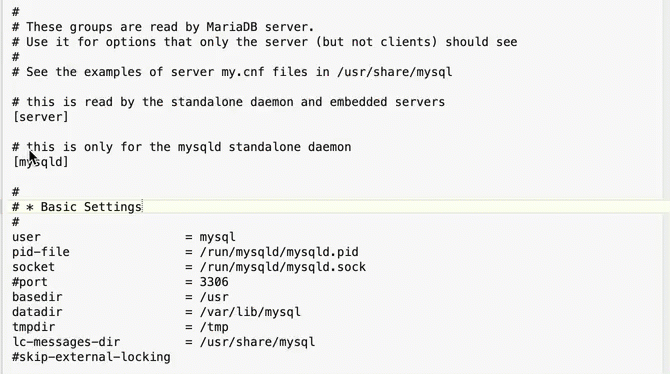Image resolution: width=670 pixels, height=374 pixels.
Task: Click the /run/mysqld/mysqld.pid path
Action: [x=279, y=252]
